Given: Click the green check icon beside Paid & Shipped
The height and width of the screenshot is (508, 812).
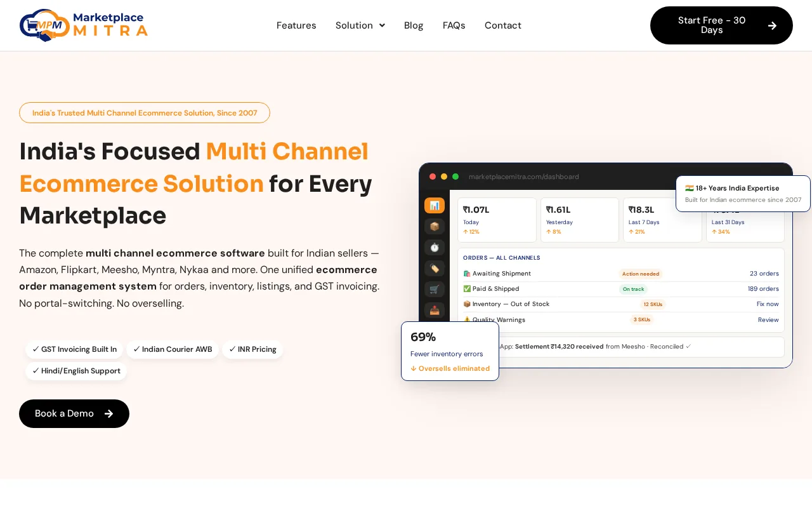Looking at the screenshot, I should [467, 289].
